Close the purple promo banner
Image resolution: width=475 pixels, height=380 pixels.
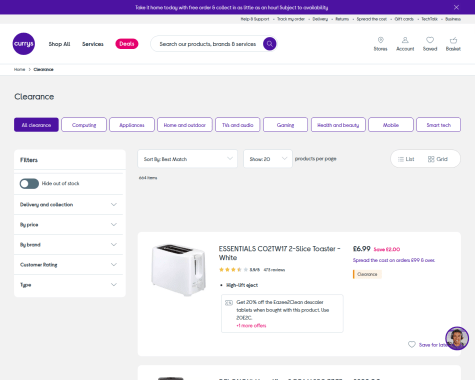click(x=456, y=7)
